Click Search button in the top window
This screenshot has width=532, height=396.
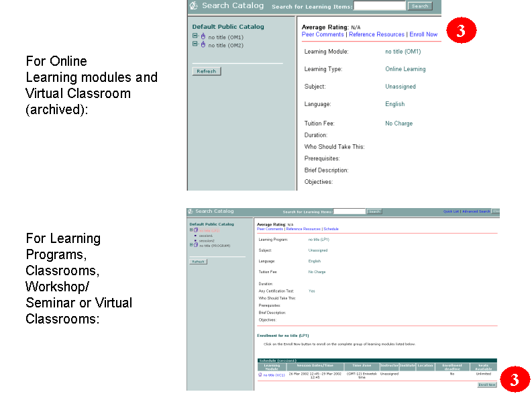click(420, 6)
